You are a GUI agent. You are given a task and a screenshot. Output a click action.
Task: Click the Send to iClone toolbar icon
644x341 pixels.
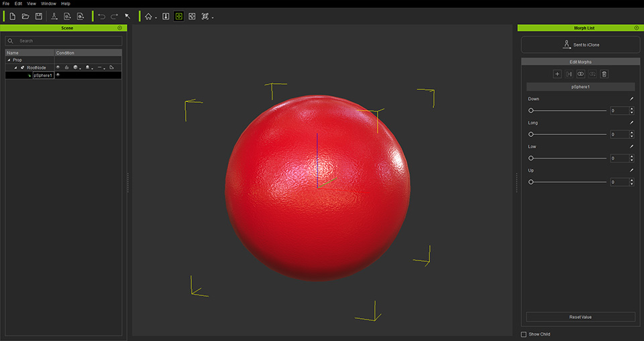(54, 16)
